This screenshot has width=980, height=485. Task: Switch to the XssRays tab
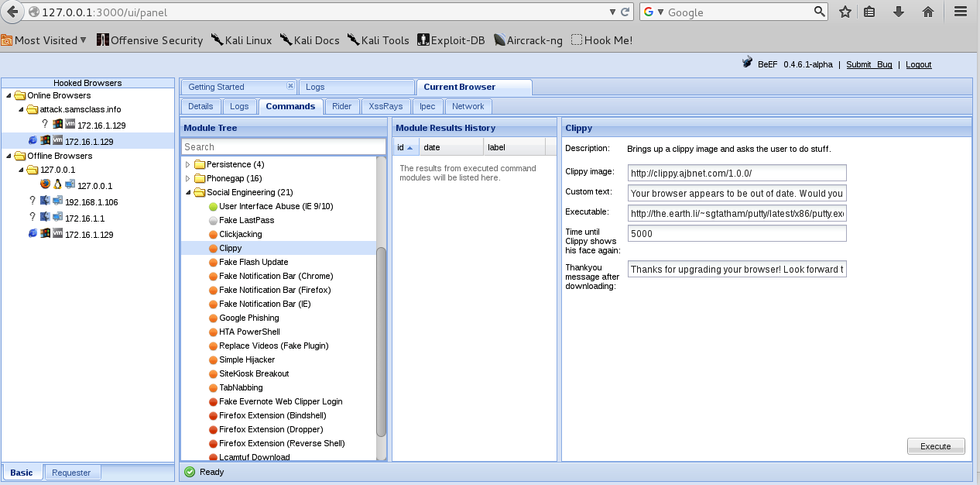(385, 107)
